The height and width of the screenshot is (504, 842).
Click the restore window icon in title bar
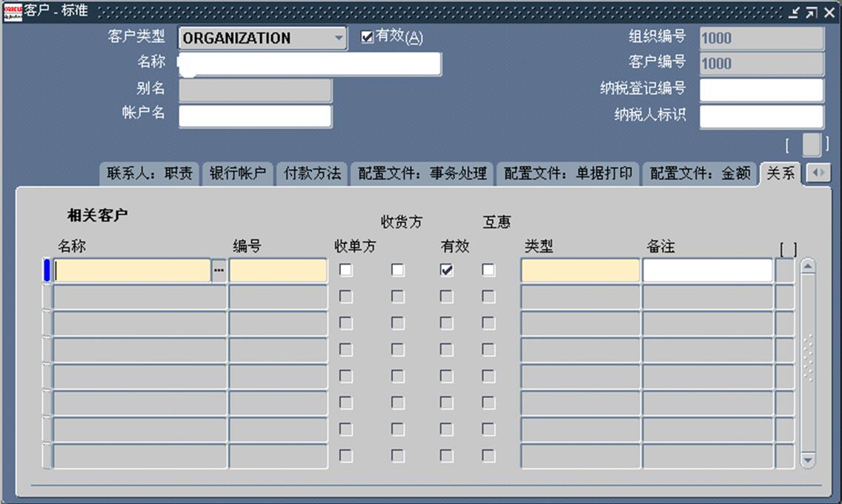point(812,13)
